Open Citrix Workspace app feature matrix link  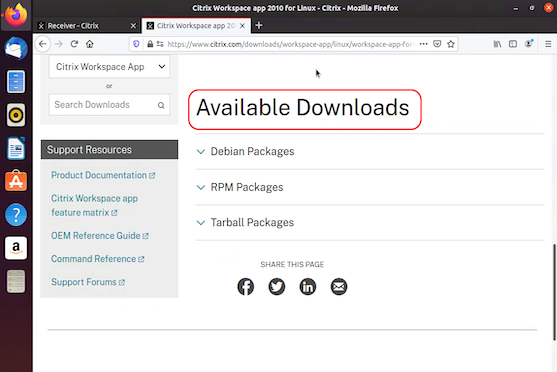click(x=94, y=205)
